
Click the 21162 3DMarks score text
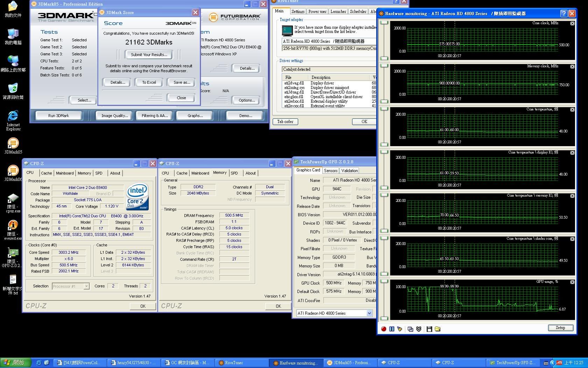pyautogui.click(x=149, y=42)
